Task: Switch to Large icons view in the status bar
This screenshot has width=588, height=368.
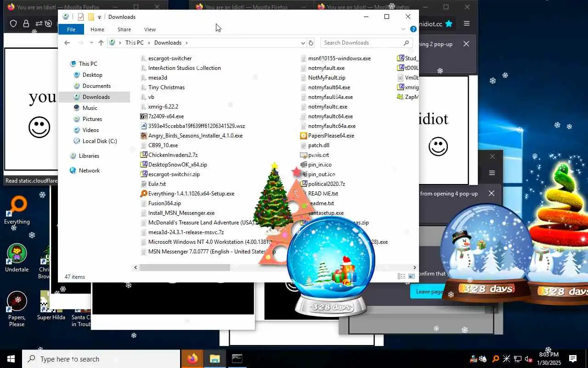Action: tap(412, 276)
